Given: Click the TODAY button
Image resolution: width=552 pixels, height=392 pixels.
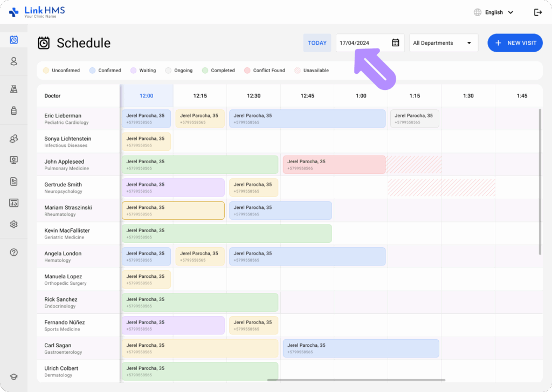Looking at the screenshot, I should [x=317, y=43].
